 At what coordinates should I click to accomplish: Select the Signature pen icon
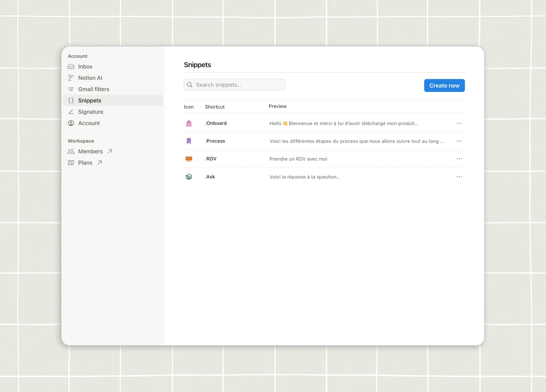71,111
